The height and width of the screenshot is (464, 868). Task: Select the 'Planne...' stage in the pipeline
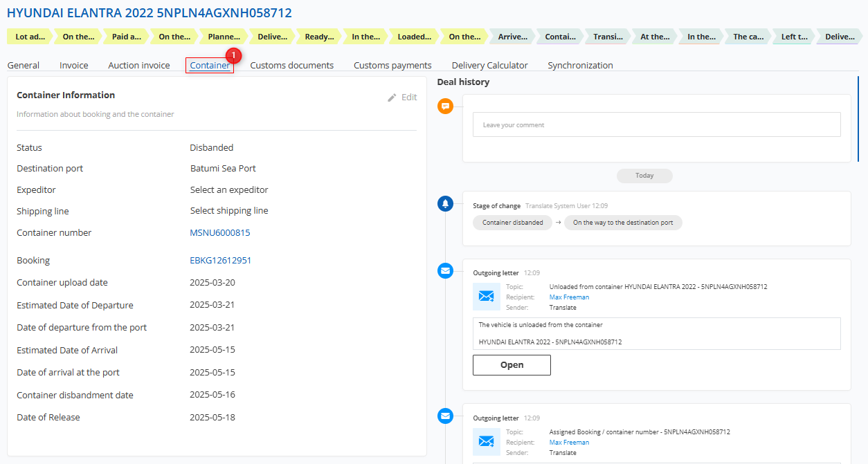[x=224, y=37]
